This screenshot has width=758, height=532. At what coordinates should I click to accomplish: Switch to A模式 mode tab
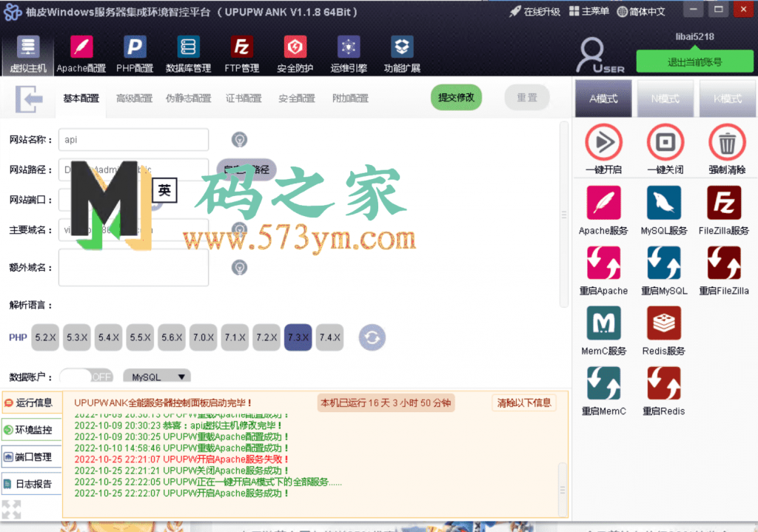[603, 98]
